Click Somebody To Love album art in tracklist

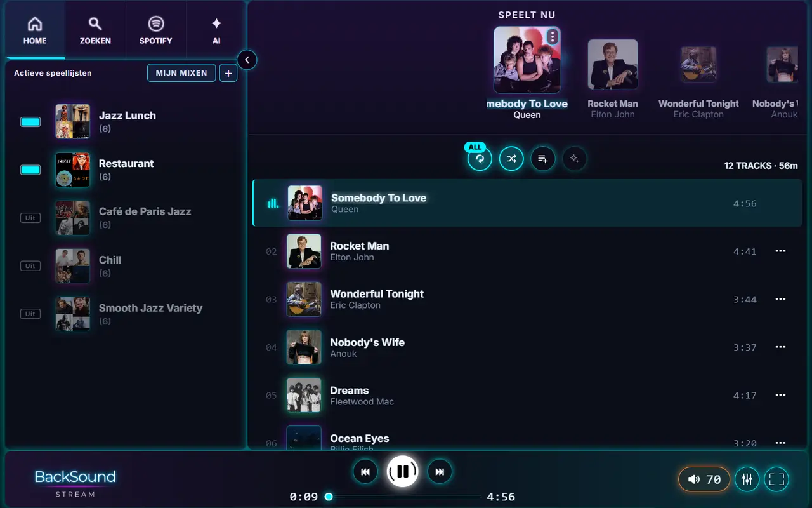pos(305,203)
